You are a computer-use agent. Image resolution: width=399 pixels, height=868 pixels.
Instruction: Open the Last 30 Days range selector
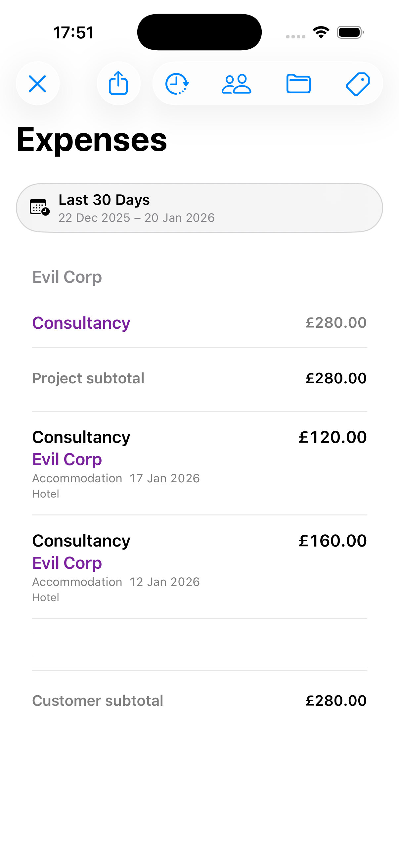pyautogui.click(x=199, y=208)
